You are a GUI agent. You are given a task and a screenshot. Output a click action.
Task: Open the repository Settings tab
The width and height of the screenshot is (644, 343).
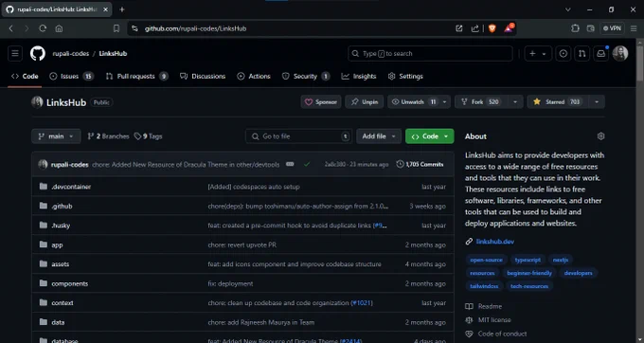click(x=405, y=77)
